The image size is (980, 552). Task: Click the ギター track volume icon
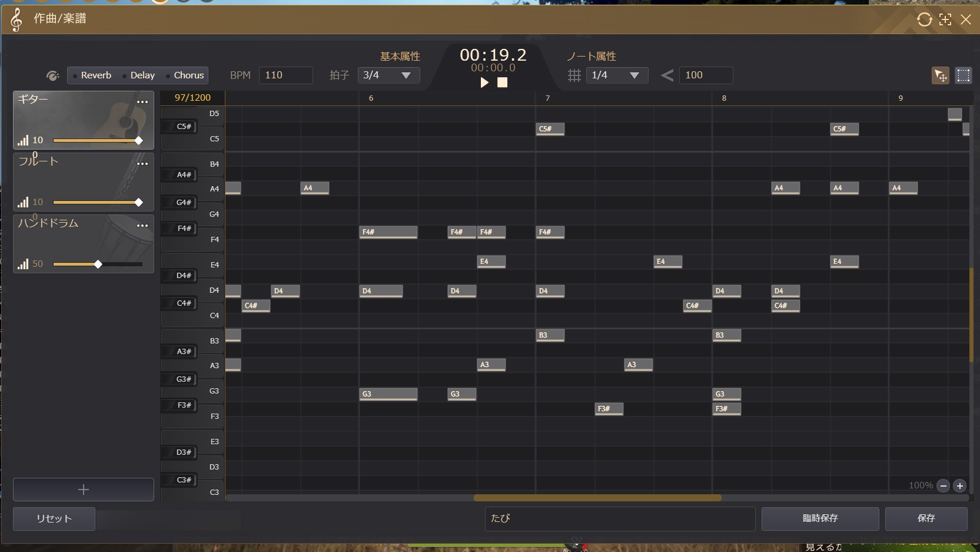point(23,140)
